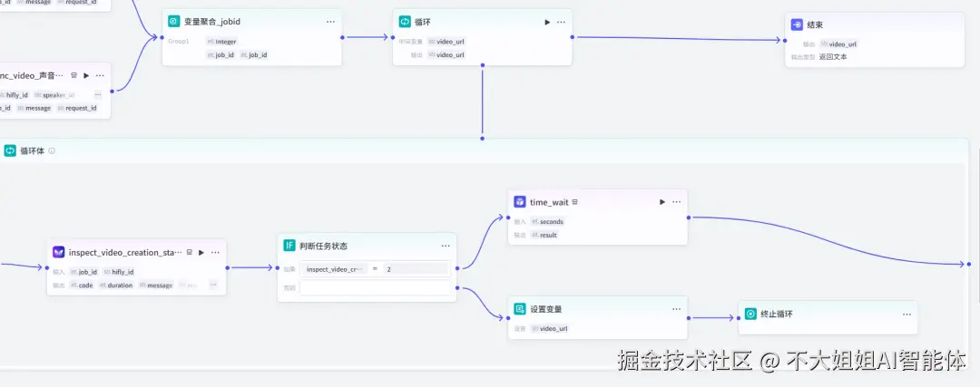Click the purple plugin icon of inspect_video_creation_sta node
Viewport: 980px width, 387px height.
(59, 252)
